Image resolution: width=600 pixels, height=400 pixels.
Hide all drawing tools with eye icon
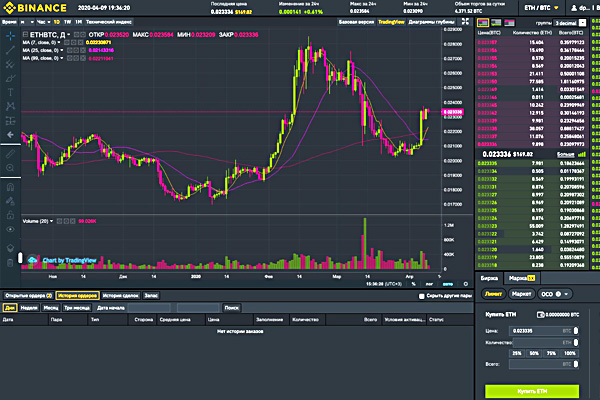(10, 229)
